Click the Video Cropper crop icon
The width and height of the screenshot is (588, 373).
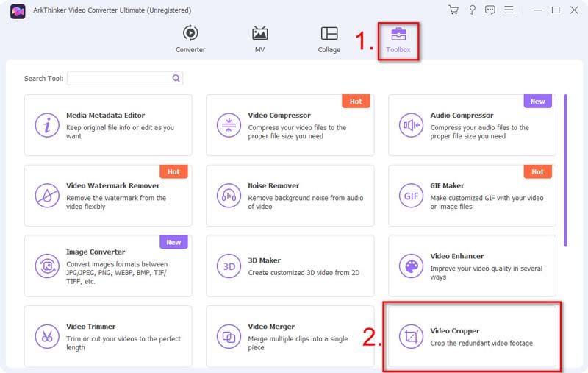pos(411,337)
